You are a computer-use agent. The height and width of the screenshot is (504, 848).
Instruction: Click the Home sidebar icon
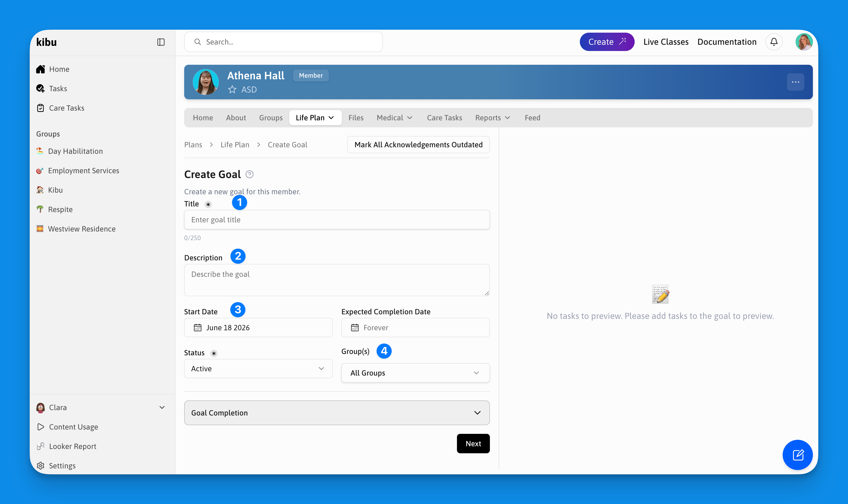(x=41, y=69)
